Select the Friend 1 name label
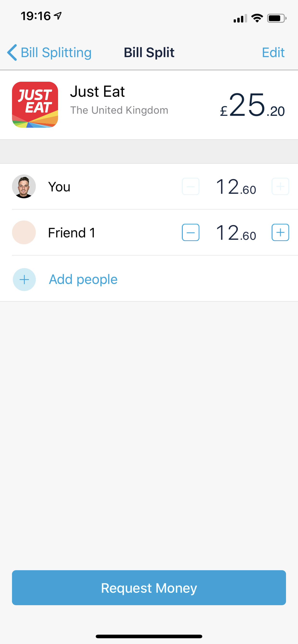Image resolution: width=298 pixels, height=644 pixels. (x=72, y=233)
